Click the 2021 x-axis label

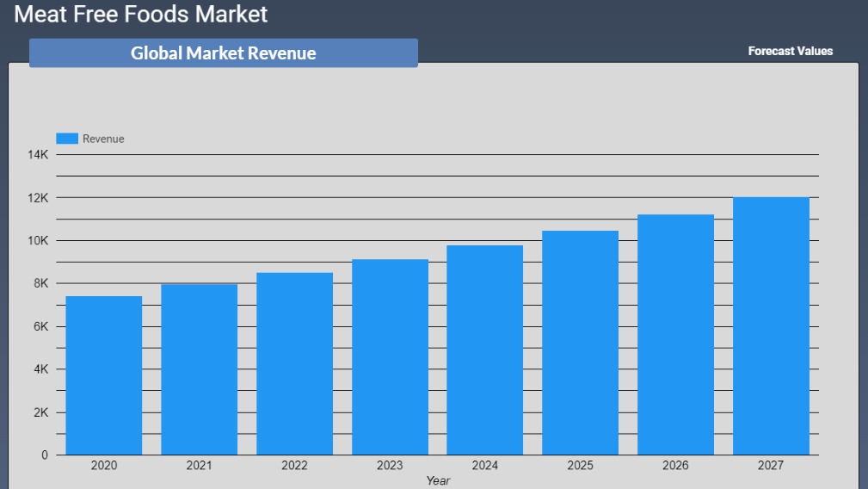200,466
